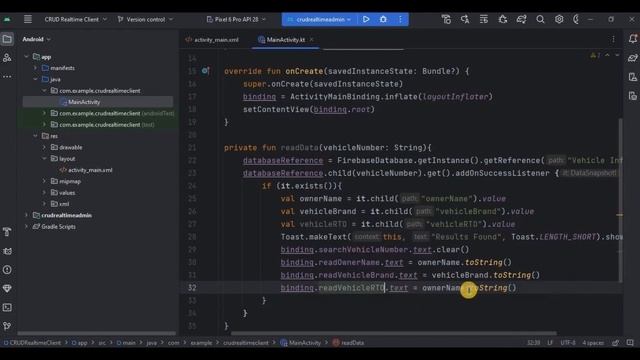This screenshot has width=640, height=360.
Task: Open the Android Studio account profile icon
Action: [x=576, y=19]
